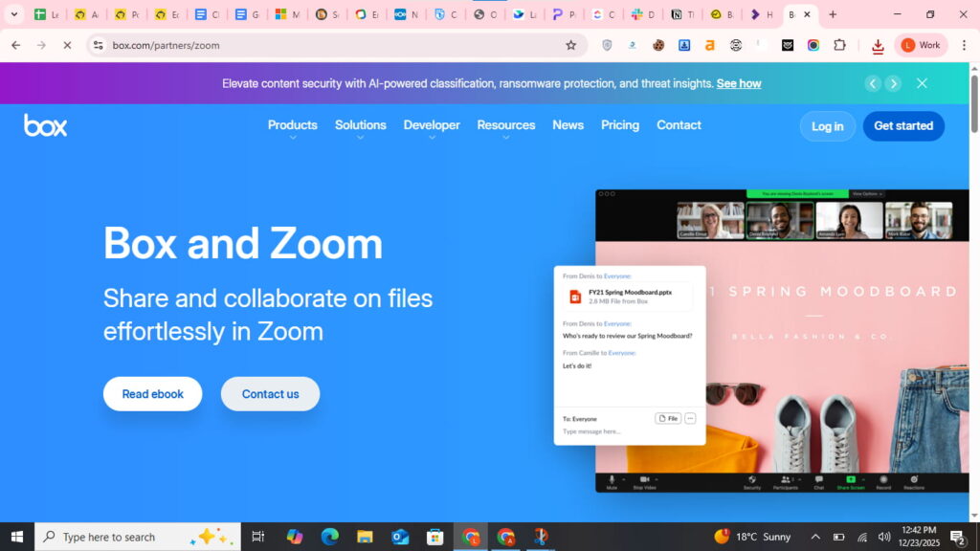Follow the See how banner link

738,83
